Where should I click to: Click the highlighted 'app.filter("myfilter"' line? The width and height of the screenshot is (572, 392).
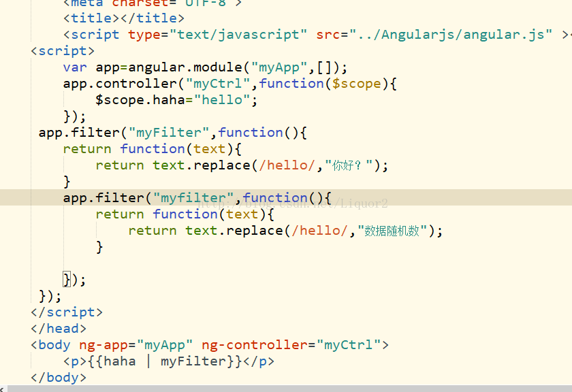pyautogui.click(x=197, y=198)
